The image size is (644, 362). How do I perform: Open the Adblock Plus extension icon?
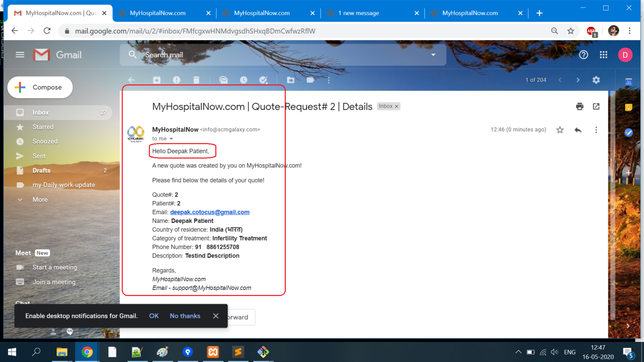point(592,31)
